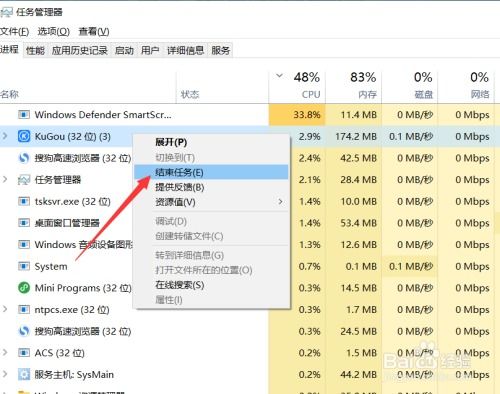This screenshot has height=394, width=500.
Task: Switch to the 应用历史记录 tab
Action: point(80,50)
